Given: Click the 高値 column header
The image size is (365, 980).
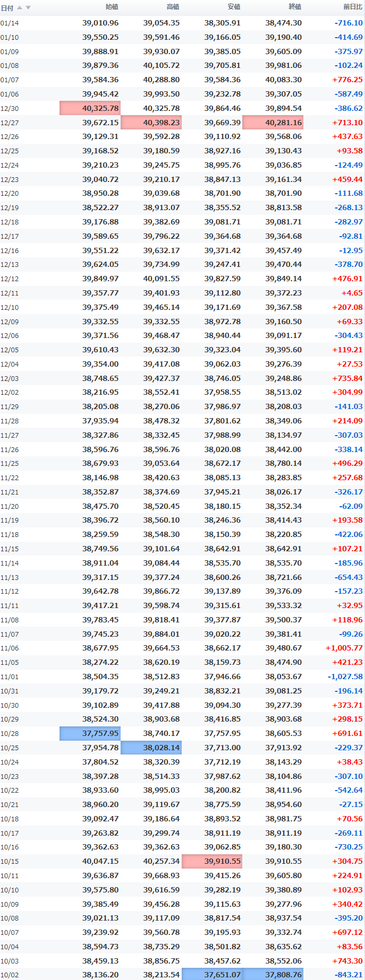Looking at the screenshot, I should 173,7.
